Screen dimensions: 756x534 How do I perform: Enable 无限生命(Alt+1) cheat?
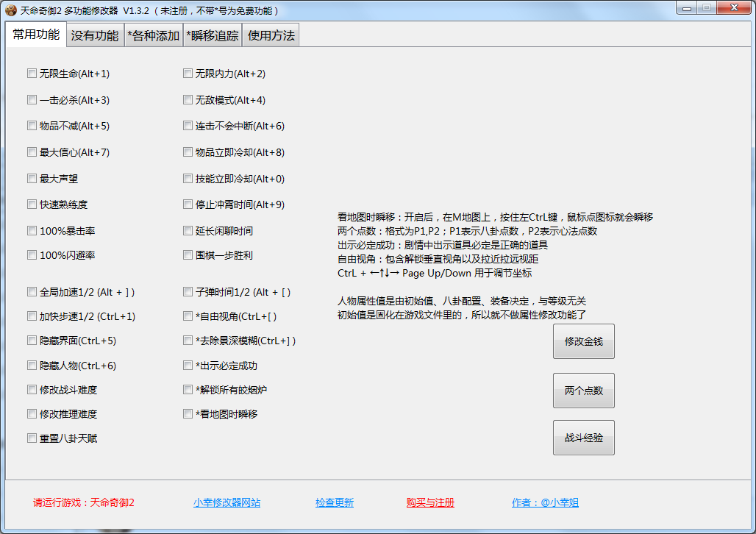click(32, 73)
